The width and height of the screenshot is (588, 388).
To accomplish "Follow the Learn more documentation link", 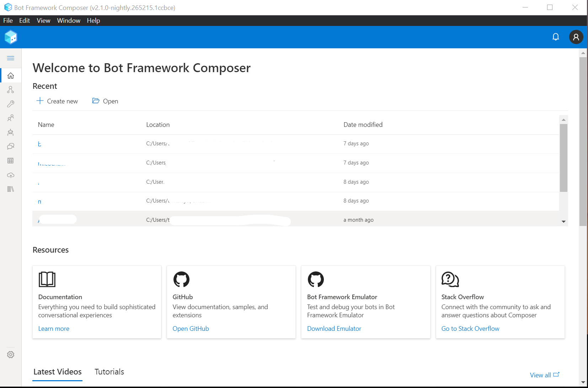I will pyautogui.click(x=54, y=329).
